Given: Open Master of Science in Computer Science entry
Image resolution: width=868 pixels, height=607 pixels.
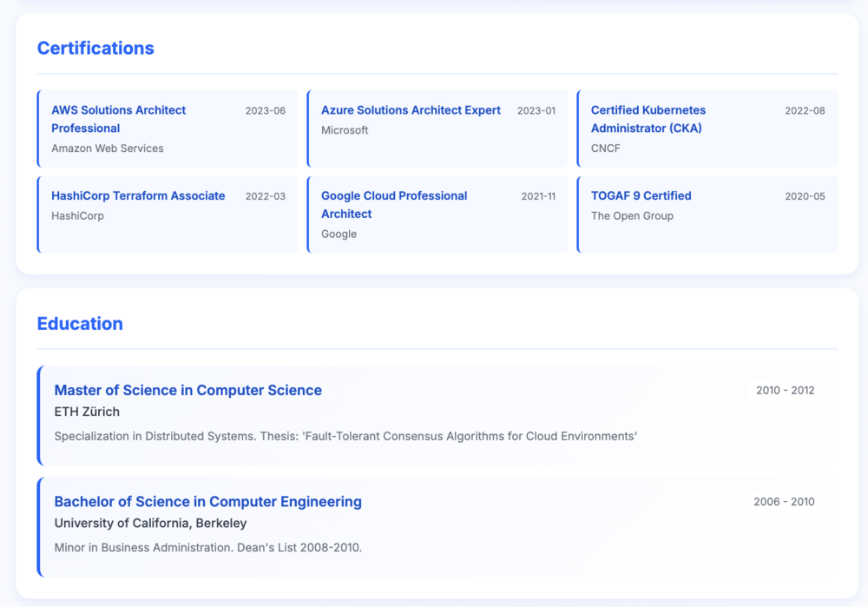Looking at the screenshot, I should point(437,415).
